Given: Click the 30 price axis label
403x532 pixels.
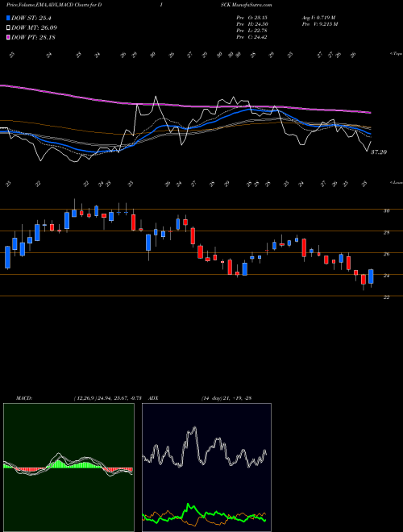Looking at the screenshot, I should coord(386,210).
